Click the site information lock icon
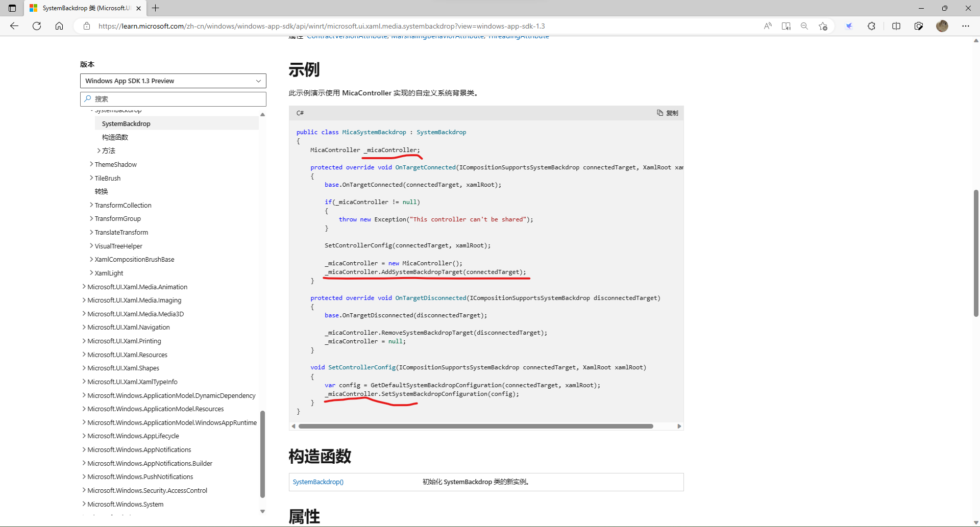The height and width of the screenshot is (527, 980). click(87, 26)
